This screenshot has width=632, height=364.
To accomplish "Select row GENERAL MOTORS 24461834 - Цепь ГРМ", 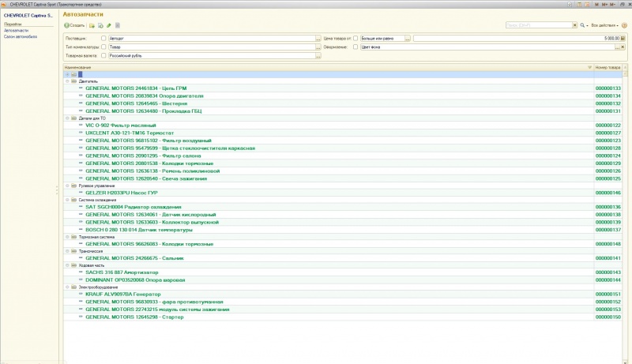I will 343,88.
